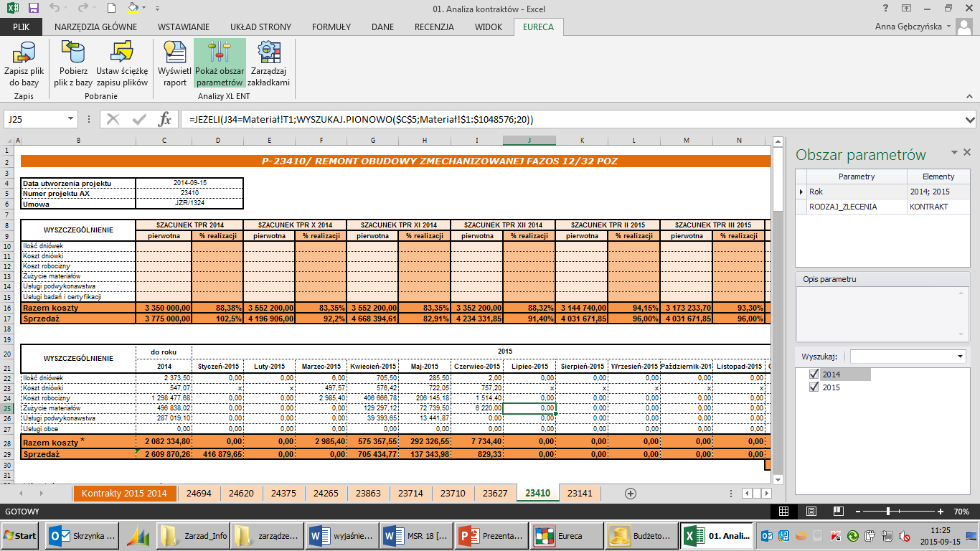The image size is (980, 551).
Task: Select the RODZAJ_ZLECENIA parameter row
Action: coord(884,206)
